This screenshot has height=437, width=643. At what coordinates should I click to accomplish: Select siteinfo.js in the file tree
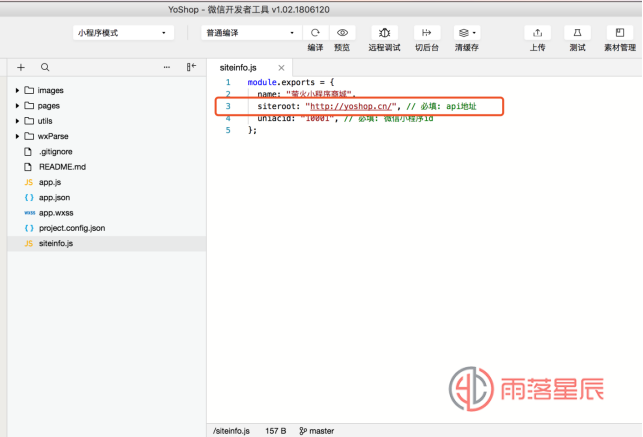[107, 244]
